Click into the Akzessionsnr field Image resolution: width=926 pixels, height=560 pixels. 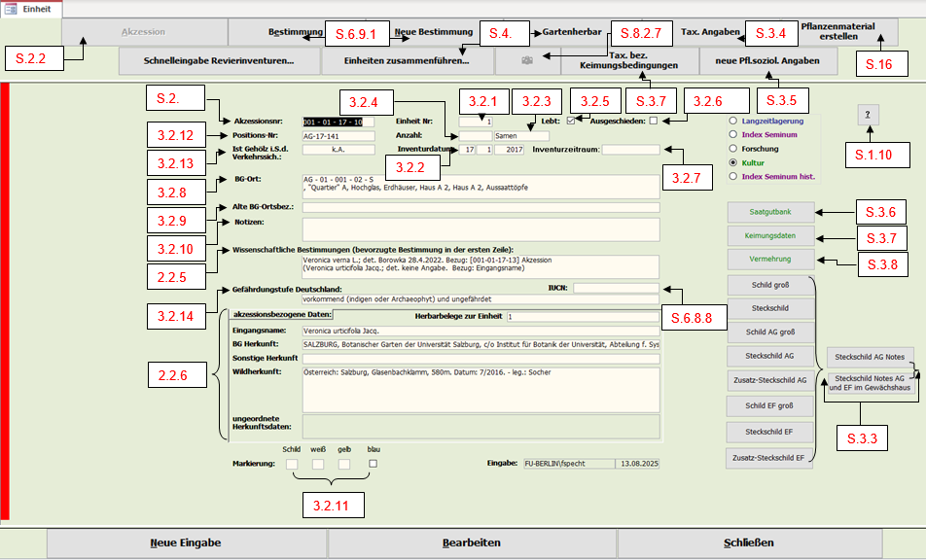click(x=336, y=122)
